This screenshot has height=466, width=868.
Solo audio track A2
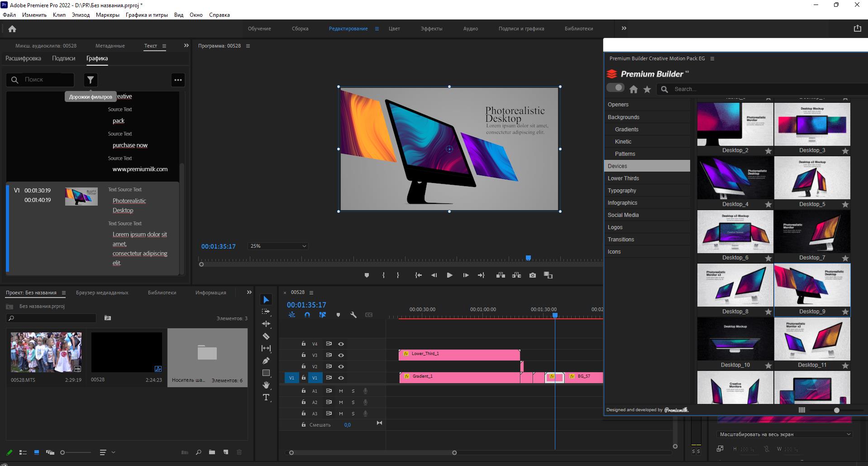click(x=353, y=402)
